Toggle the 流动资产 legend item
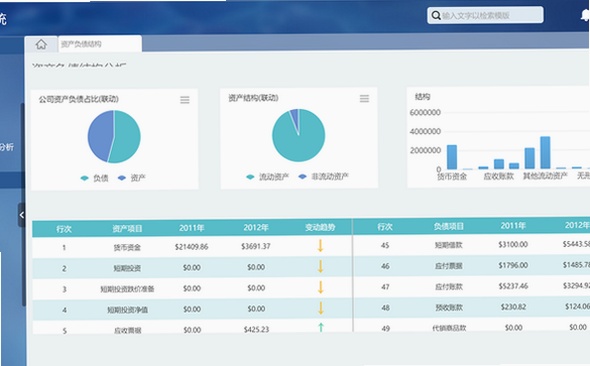Image resolution: width=590 pixels, height=366 pixels. click(x=268, y=176)
